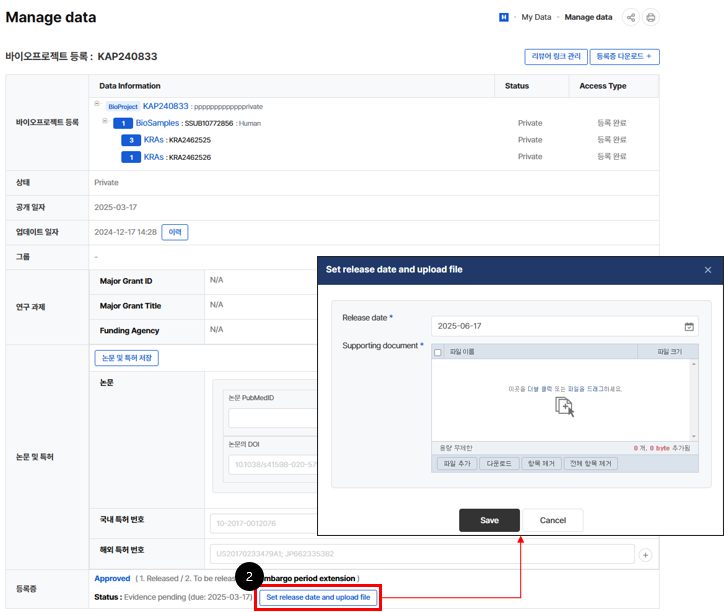Close the release date dialog
This screenshot has width=725, height=612.
click(x=708, y=270)
